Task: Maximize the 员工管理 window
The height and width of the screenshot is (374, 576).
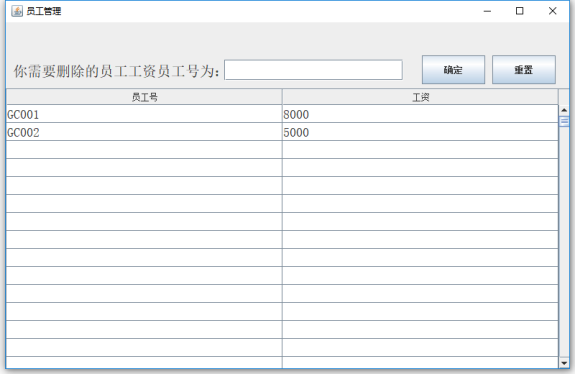Action: pos(519,11)
